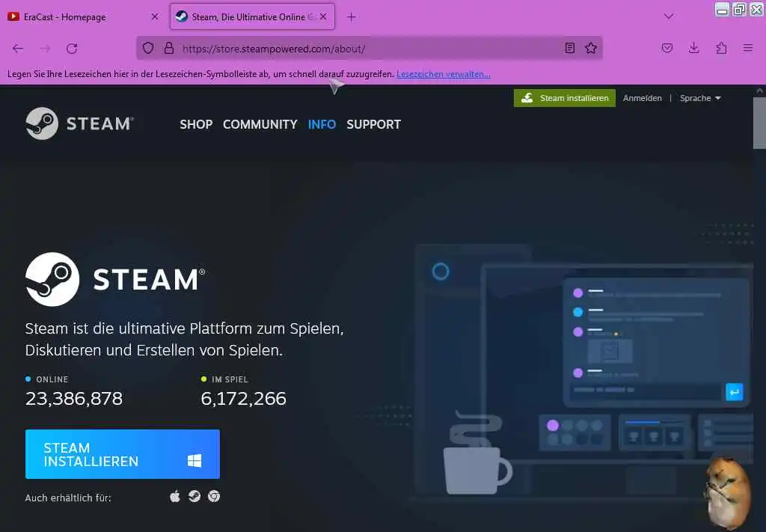Image resolution: width=766 pixels, height=532 pixels.
Task: Click the large Steam logo in hero section
Action: pos(115,279)
